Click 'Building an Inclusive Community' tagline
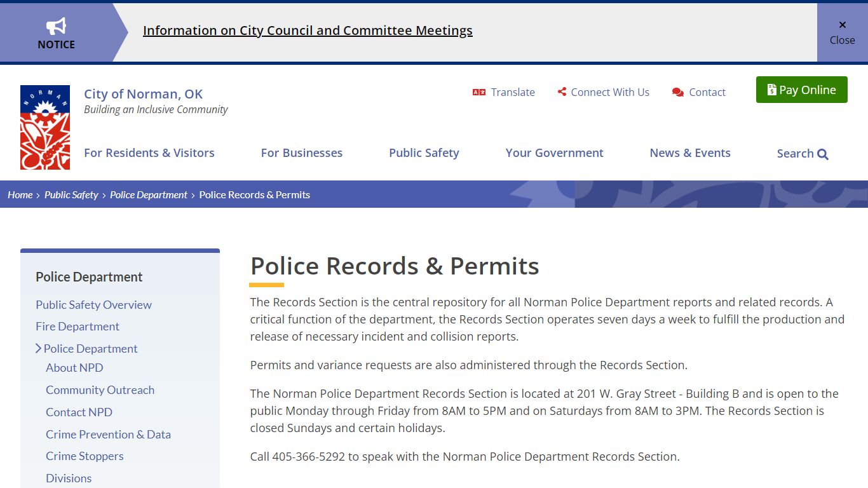Viewport: 868px width, 488px height. pyautogui.click(x=156, y=109)
